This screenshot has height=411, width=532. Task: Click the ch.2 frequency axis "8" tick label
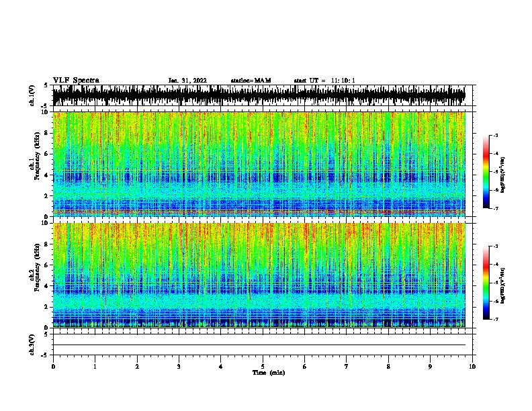[46, 244]
